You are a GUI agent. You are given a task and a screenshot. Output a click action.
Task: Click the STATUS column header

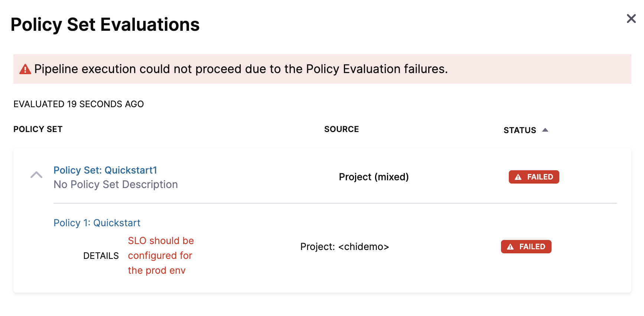point(520,130)
